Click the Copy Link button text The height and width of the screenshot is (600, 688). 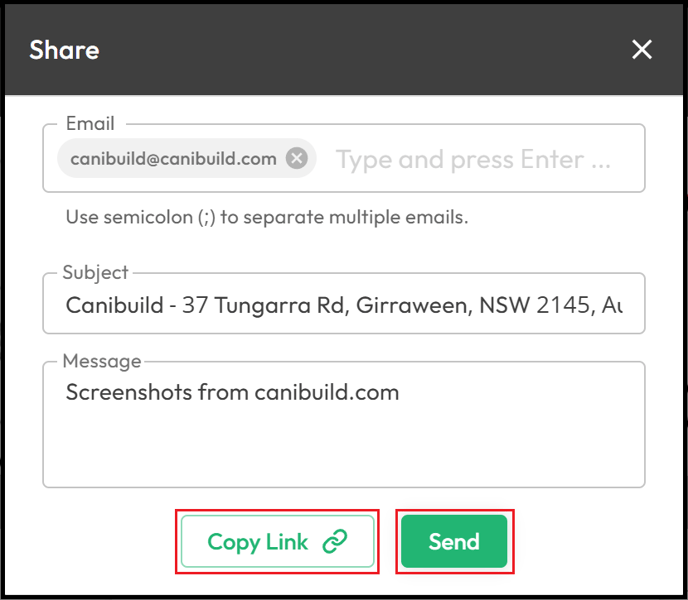click(258, 542)
